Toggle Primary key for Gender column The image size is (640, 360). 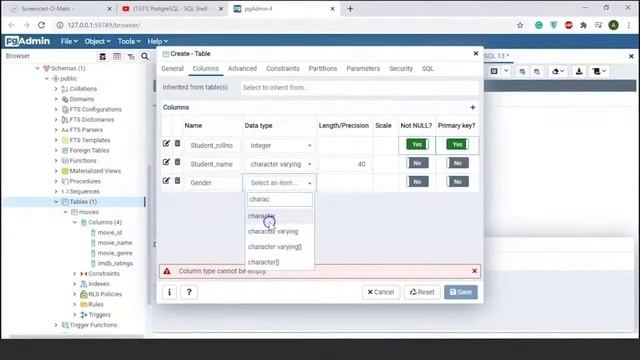457,182
